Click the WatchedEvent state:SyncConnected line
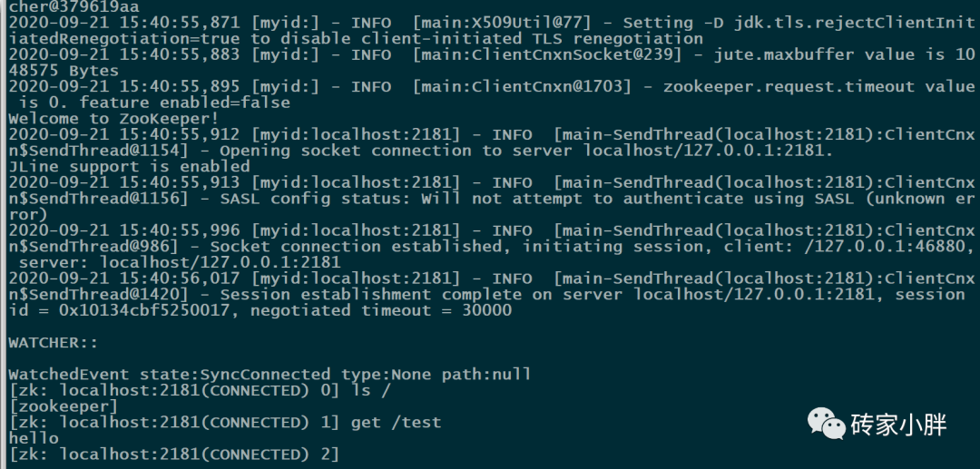This screenshot has height=469, width=980. tap(269, 374)
